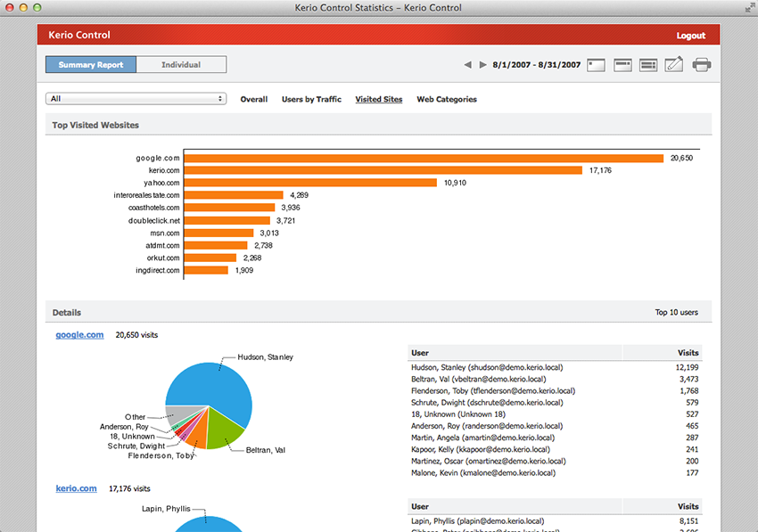Open the Web Categories tab
The image size is (758, 532).
point(447,100)
